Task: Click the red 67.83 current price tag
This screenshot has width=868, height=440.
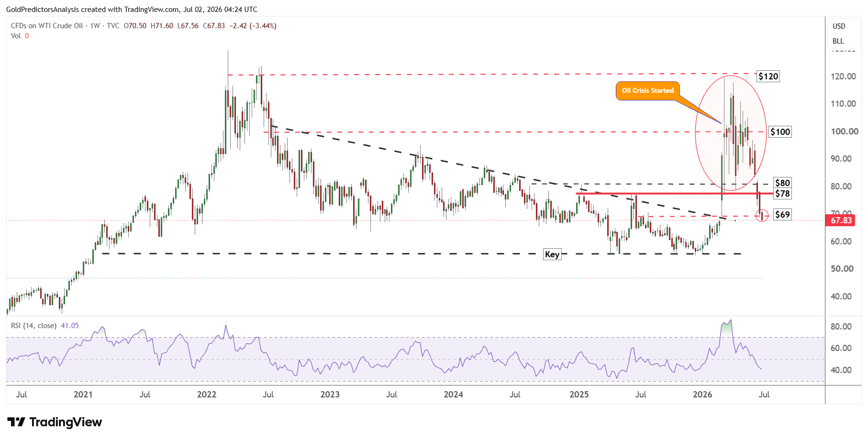Action: tap(841, 220)
